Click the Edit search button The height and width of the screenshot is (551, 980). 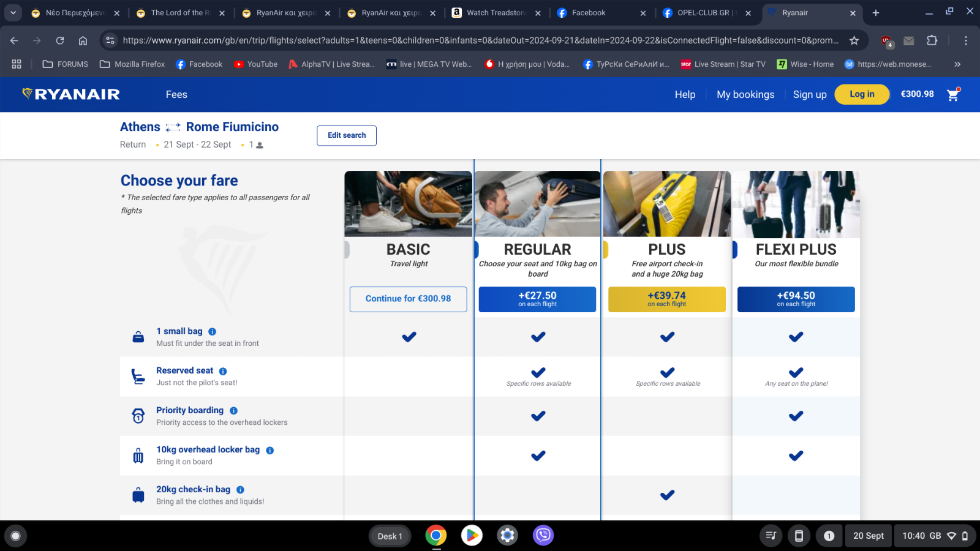tap(347, 135)
